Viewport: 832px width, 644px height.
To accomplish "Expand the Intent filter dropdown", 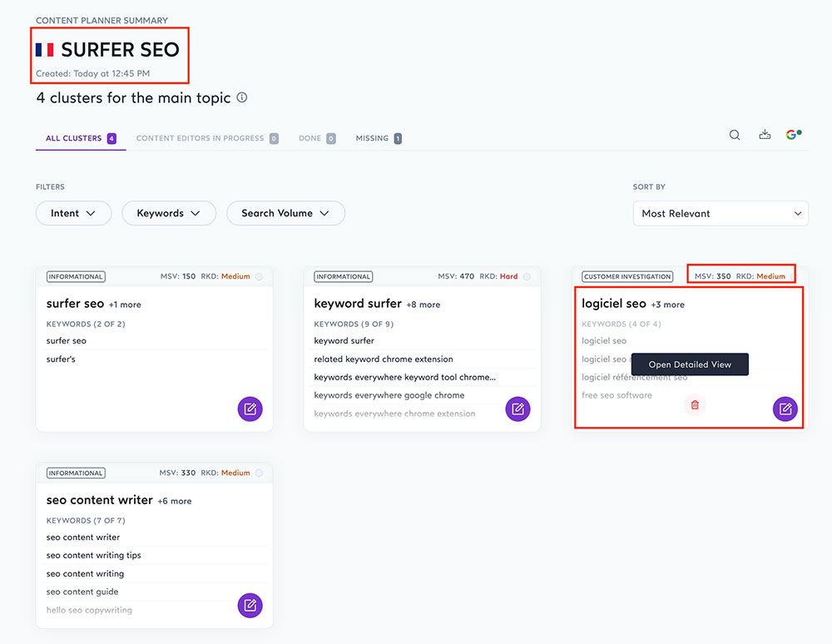I will (x=74, y=213).
